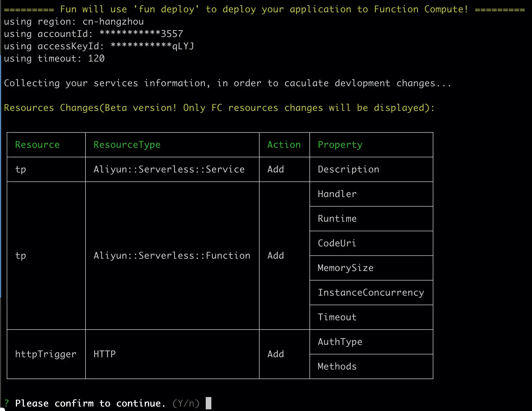Click the ResourceType column header

pos(127,145)
